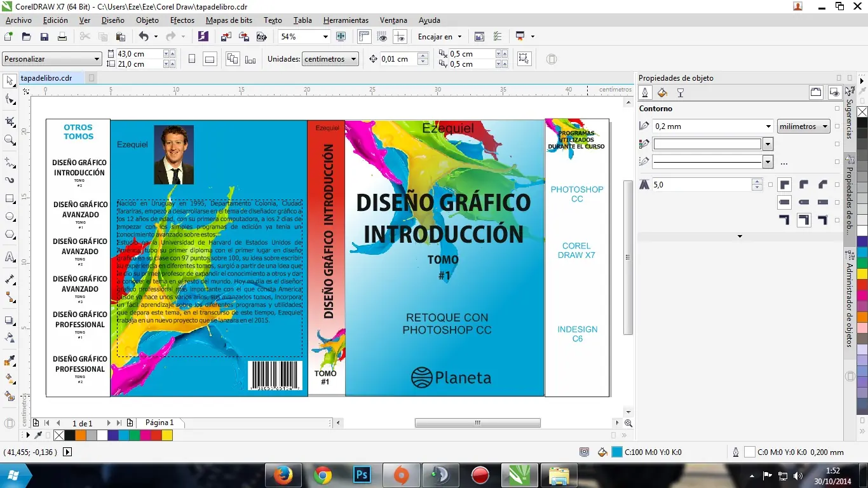Click the page width 43,0 cm field
Screen dimensions: 868x488
139,54
